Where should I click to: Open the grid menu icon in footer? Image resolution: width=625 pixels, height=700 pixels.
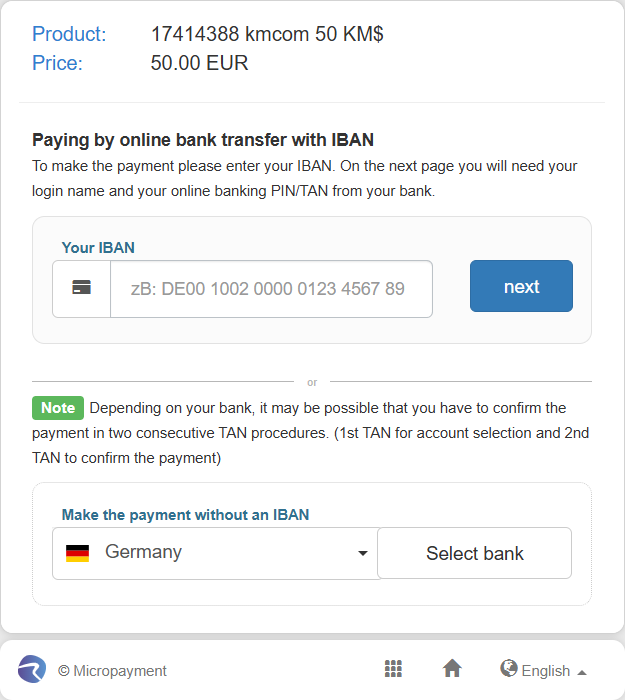tap(393, 669)
